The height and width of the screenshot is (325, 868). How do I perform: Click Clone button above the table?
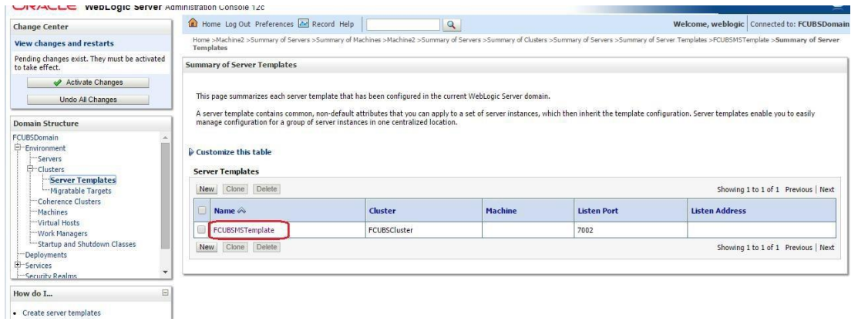click(x=235, y=189)
